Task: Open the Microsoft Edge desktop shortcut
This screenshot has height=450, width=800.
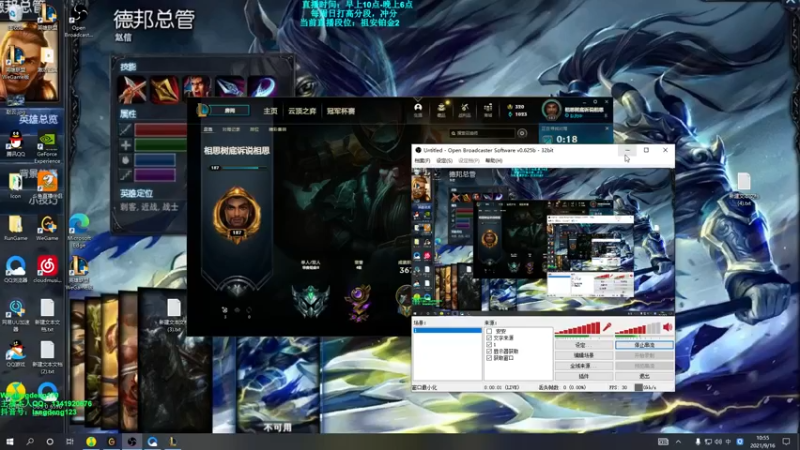Action: pyautogui.click(x=79, y=231)
